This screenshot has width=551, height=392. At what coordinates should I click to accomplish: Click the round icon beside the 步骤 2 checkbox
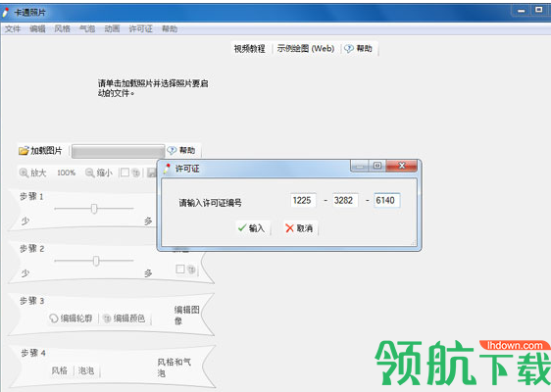191,269
